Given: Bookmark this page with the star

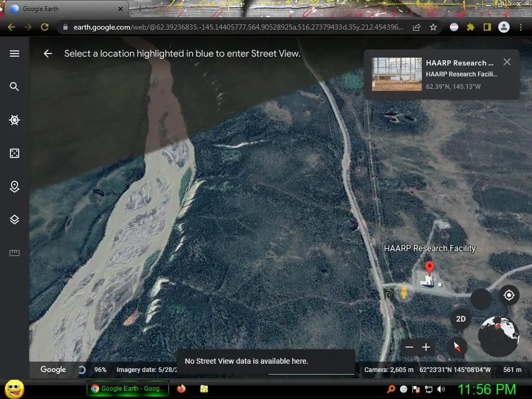Looking at the screenshot, I should [433, 27].
